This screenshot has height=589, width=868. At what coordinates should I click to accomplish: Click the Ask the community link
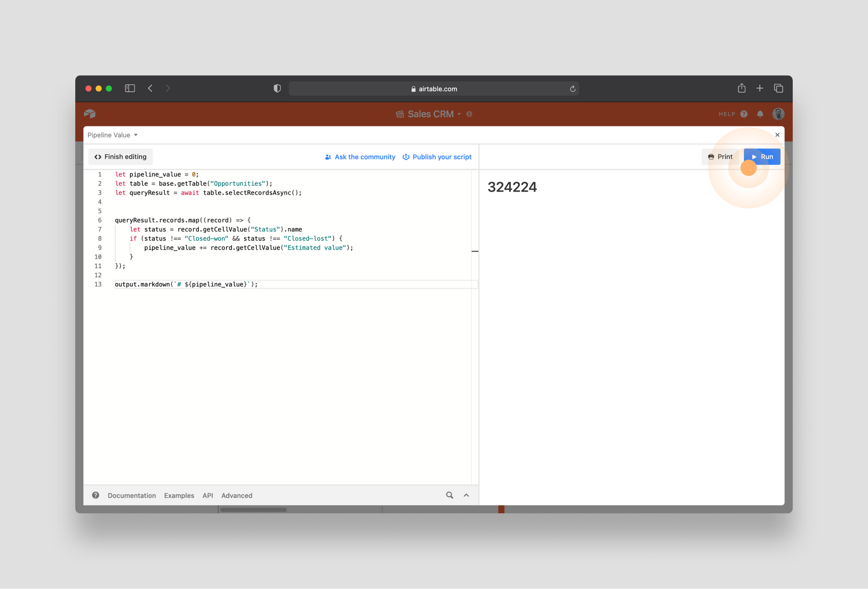(x=365, y=157)
